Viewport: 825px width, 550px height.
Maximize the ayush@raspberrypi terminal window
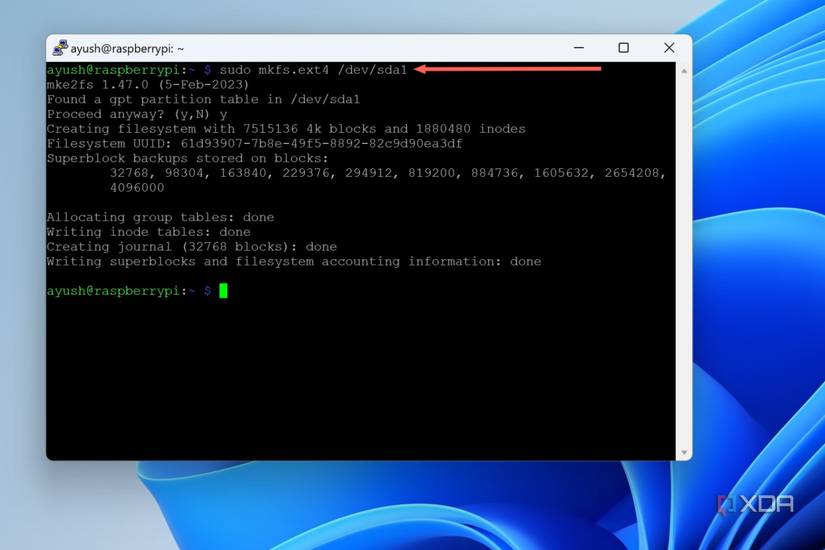click(x=623, y=48)
